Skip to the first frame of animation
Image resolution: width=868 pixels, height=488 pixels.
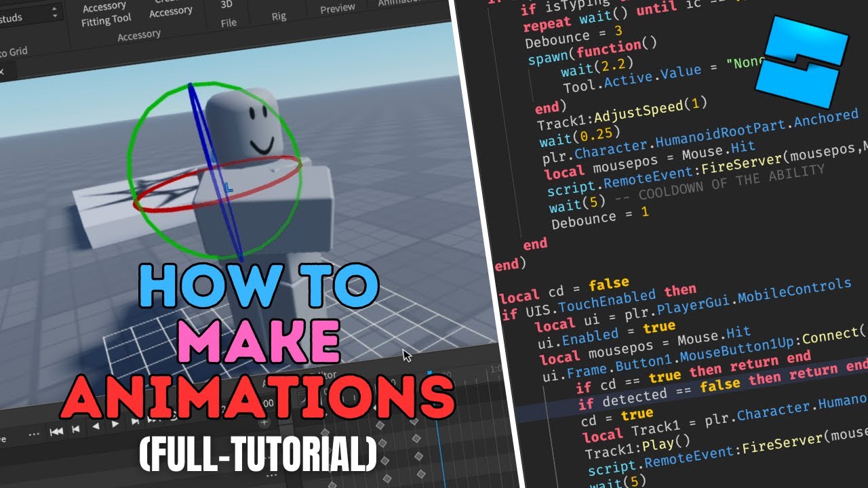[57, 430]
